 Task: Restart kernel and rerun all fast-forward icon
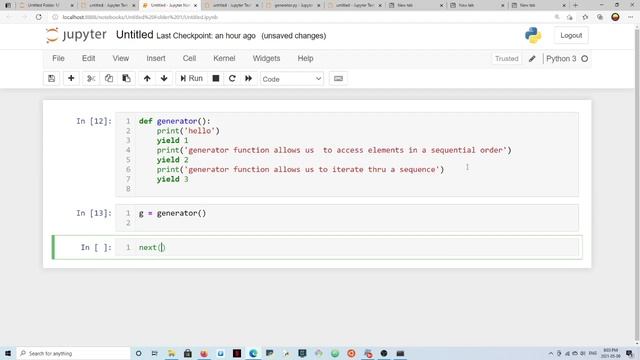coord(249,78)
